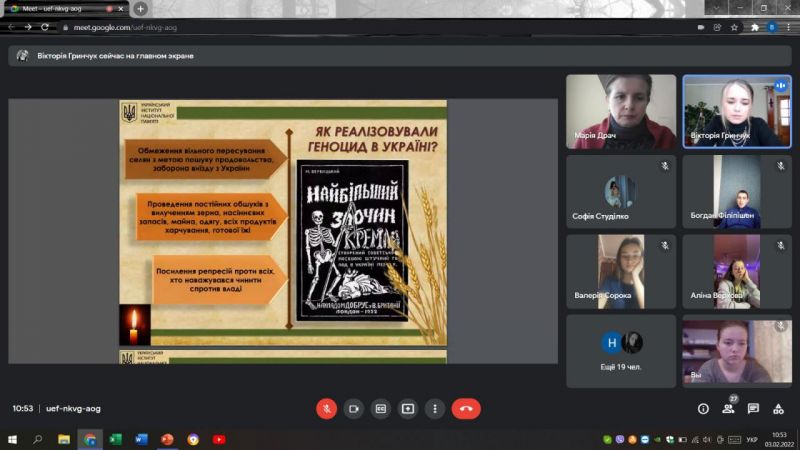Open the three-dot more options menu
Image resolution: width=800 pixels, height=450 pixels.
pyautogui.click(x=435, y=409)
